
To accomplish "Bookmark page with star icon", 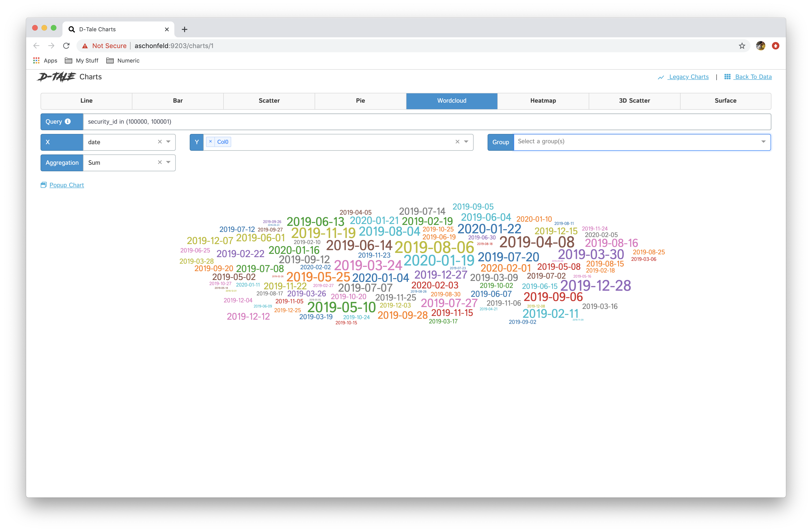I will coord(742,46).
